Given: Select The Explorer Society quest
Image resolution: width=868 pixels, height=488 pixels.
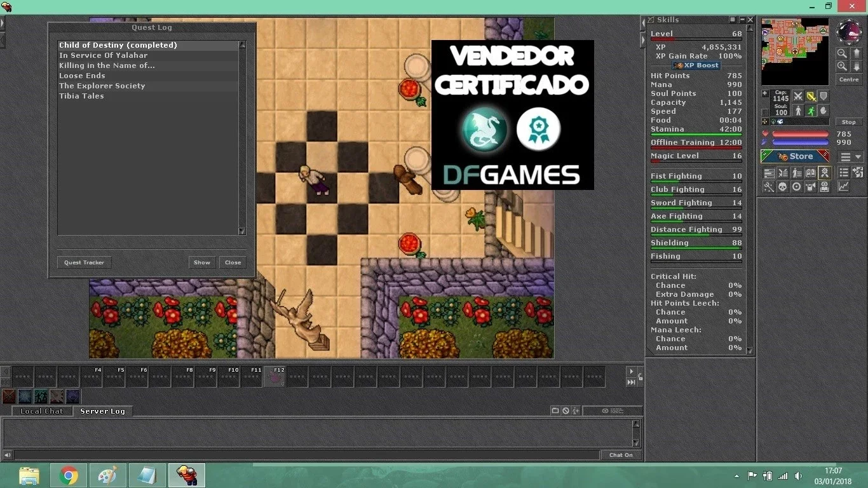Looking at the screenshot, I should (148, 86).
